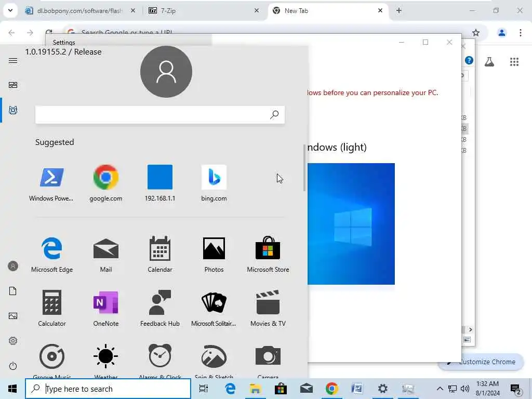Open File Explorer from taskbar

pos(256,389)
